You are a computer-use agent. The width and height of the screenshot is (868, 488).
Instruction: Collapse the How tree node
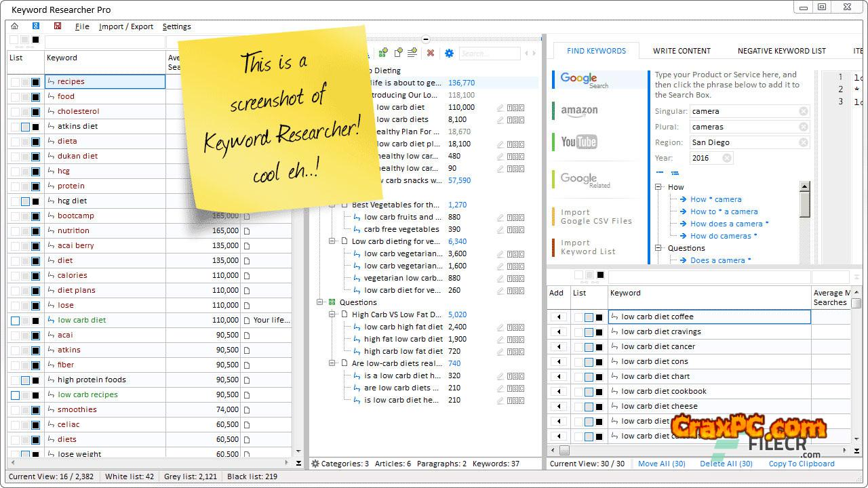click(x=658, y=187)
